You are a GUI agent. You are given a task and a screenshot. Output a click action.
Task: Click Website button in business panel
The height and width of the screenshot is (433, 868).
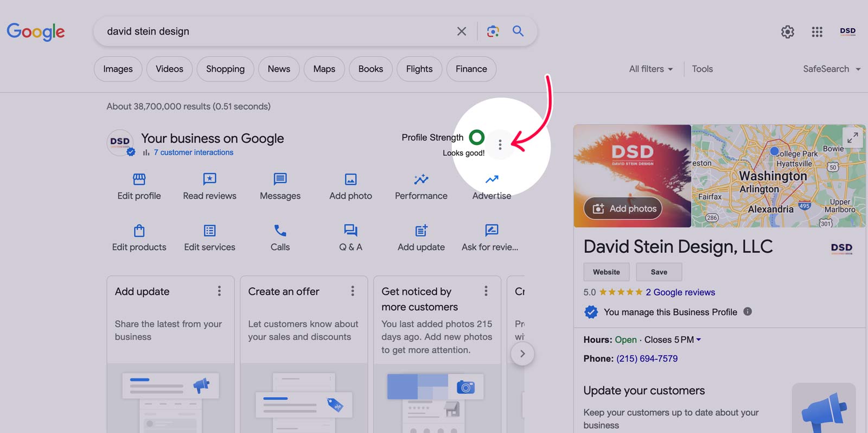(x=607, y=272)
